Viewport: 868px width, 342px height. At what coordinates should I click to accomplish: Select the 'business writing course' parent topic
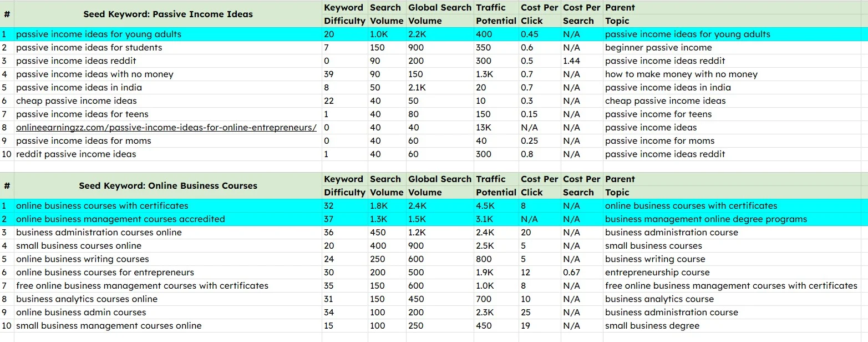(655, 259)
